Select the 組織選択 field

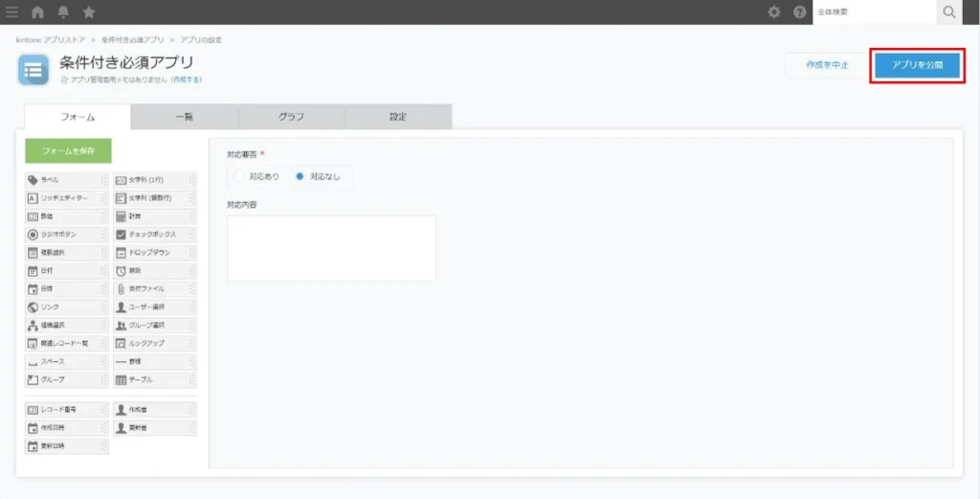click(x=67, y=325)
